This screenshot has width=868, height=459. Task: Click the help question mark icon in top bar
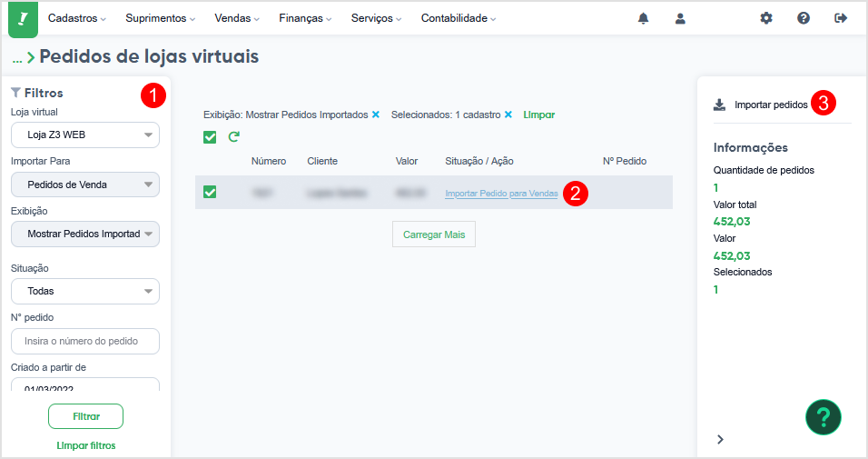(x=804, y=18)
